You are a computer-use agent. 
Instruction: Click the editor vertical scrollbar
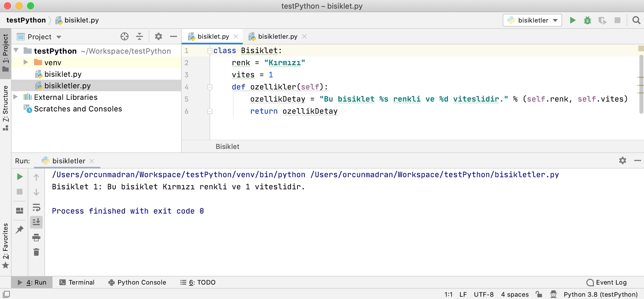point(641,84)
